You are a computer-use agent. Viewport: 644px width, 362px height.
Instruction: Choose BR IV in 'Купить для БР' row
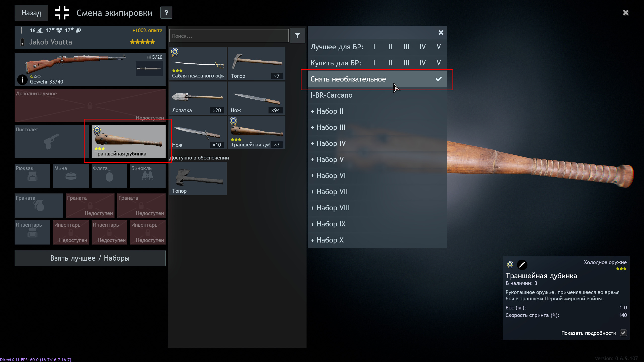(x=422, y=63)
